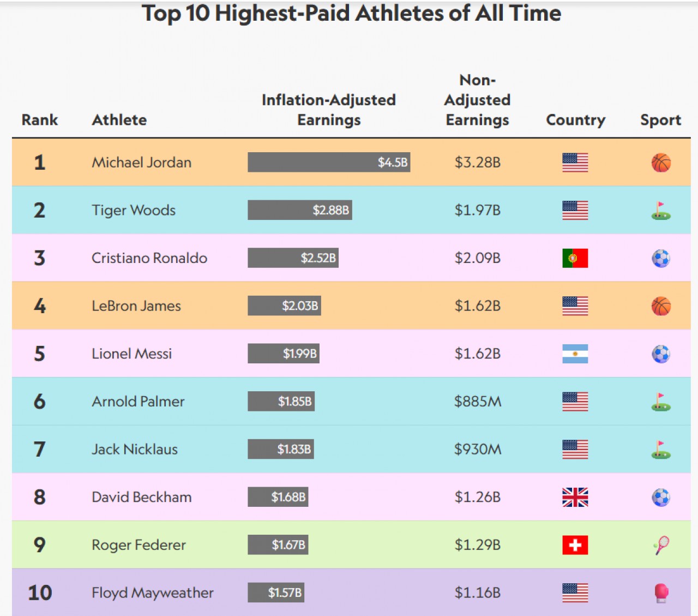This screenshot has height=616, width=698.
Task: Click the Sport column header
Action: (x=660, y=120)
